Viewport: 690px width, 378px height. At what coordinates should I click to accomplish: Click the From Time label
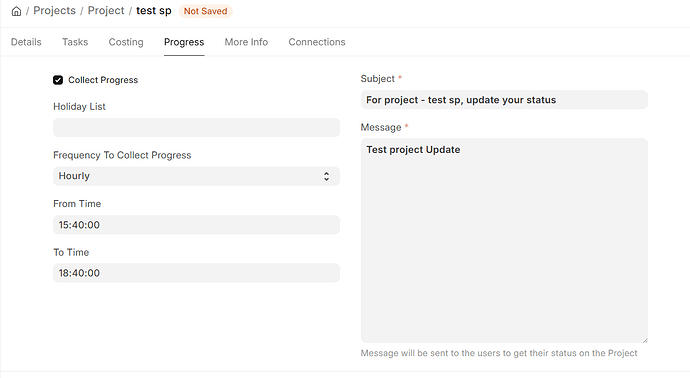[x=77, y=204]
